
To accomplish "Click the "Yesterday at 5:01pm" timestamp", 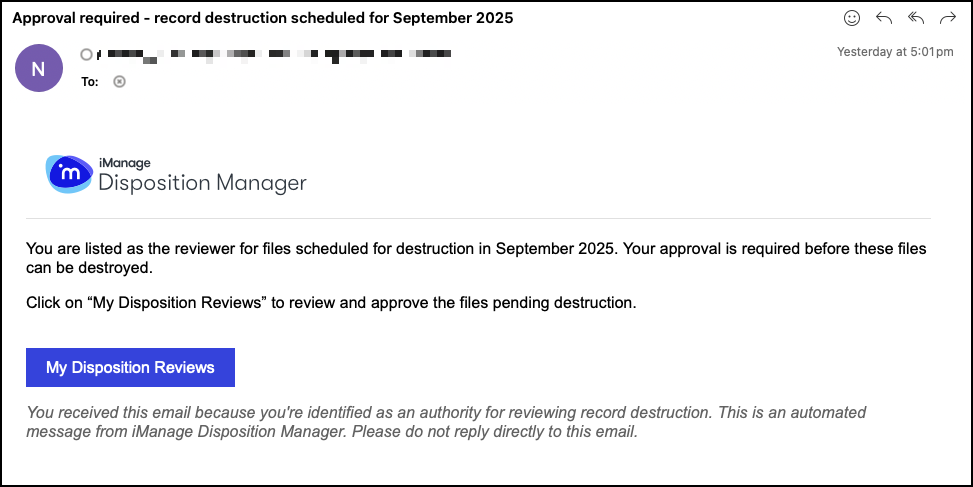I will point(894,52).
